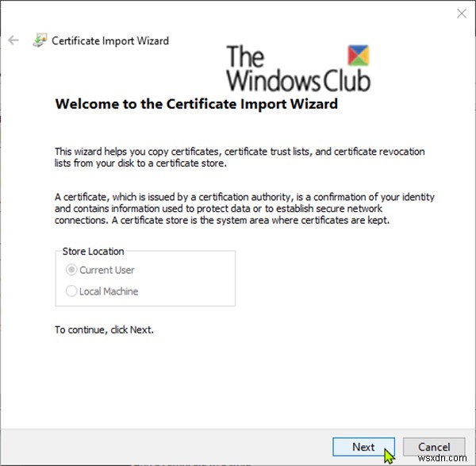
Task: Click the Next button
Action: pyautogui.click(x=363, y=447)
